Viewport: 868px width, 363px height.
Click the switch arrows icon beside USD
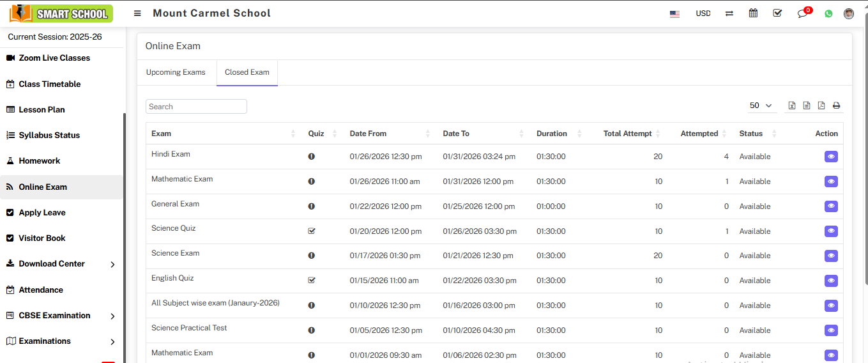tap(729, 13)
